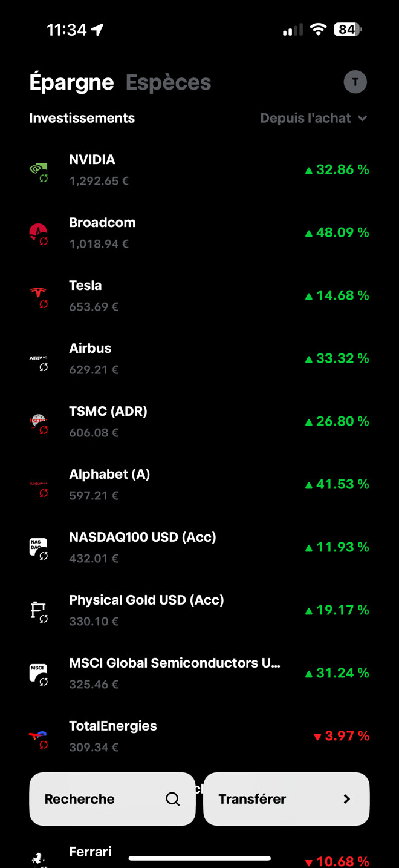
Task: Tap the NVIDIA stock logo icon
Action: pos(38,170)
